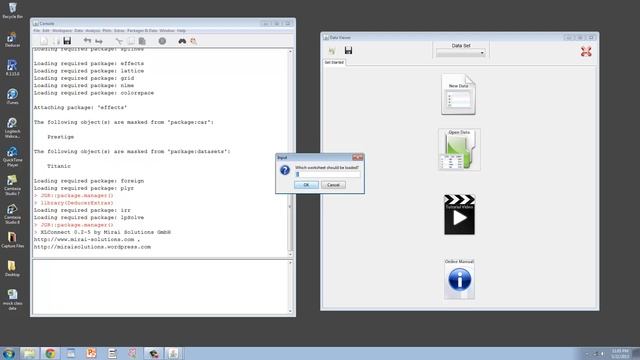Open the iTunes desktop icon
640x360 pixels.
(12, 97)
